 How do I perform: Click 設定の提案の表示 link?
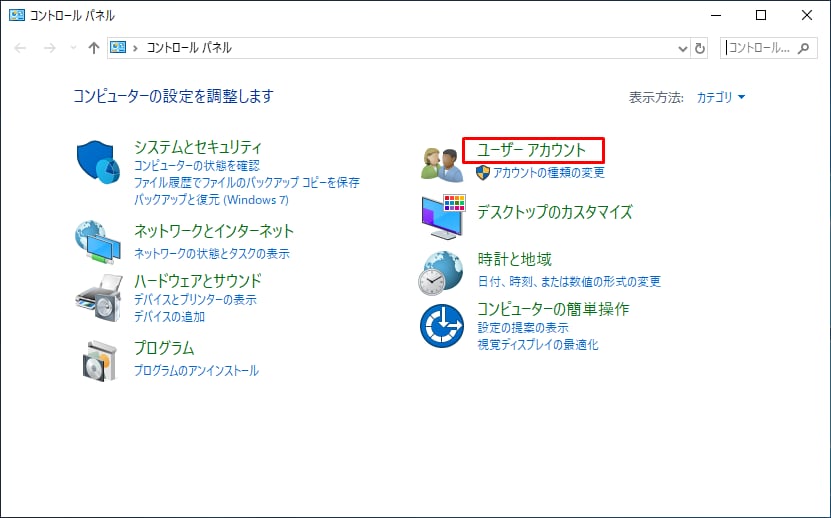523,328
